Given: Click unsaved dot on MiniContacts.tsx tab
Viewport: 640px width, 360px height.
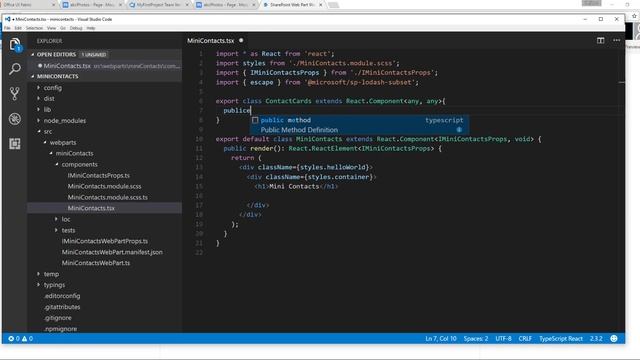Looking at the screenshot, I should (241, 40).
